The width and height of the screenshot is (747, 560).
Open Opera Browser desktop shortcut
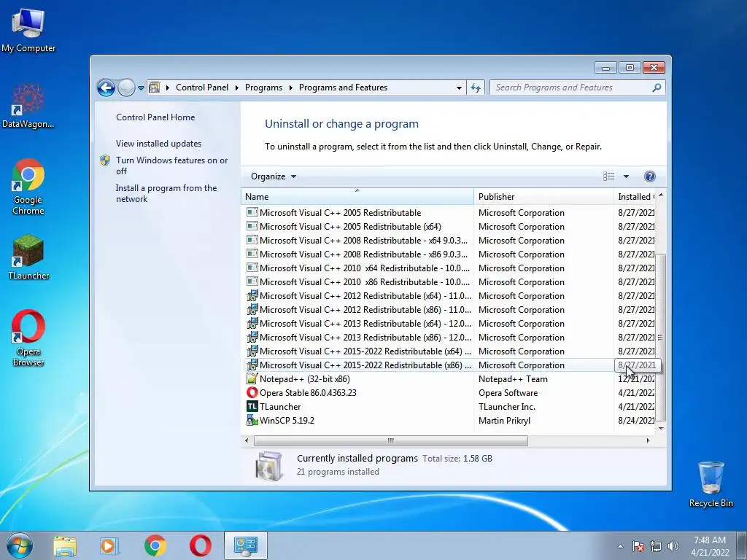(28, 338)
